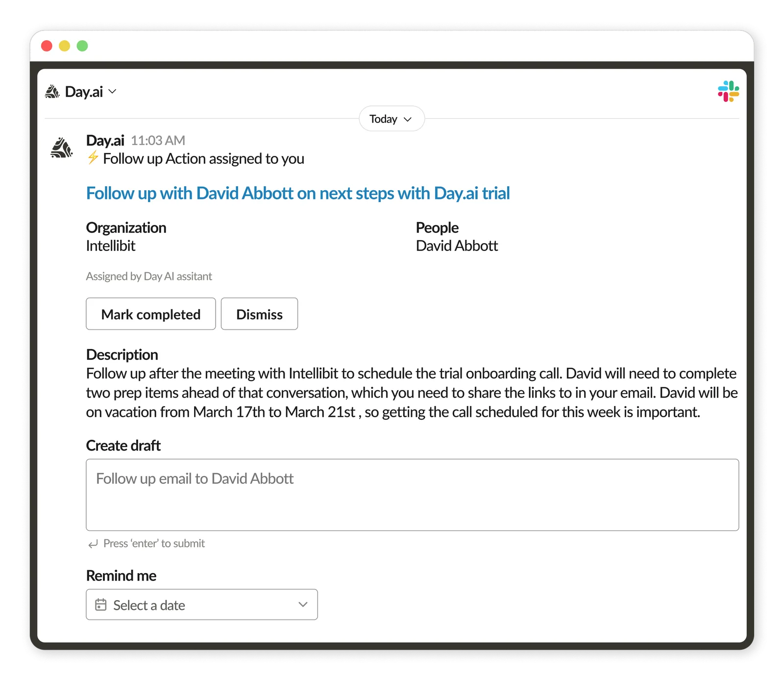The width and height of the screenshot is (784, 680).
Task: Click the Create draft heading
Action: (123, 445)
